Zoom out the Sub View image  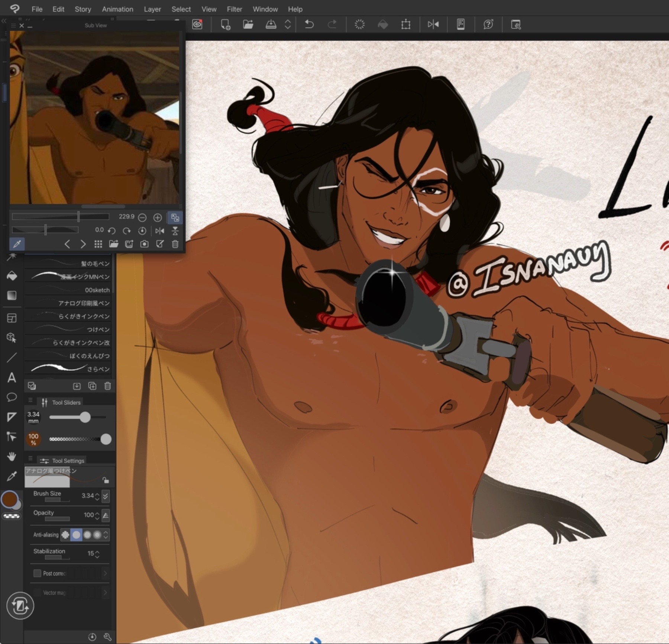pos(142,217)
